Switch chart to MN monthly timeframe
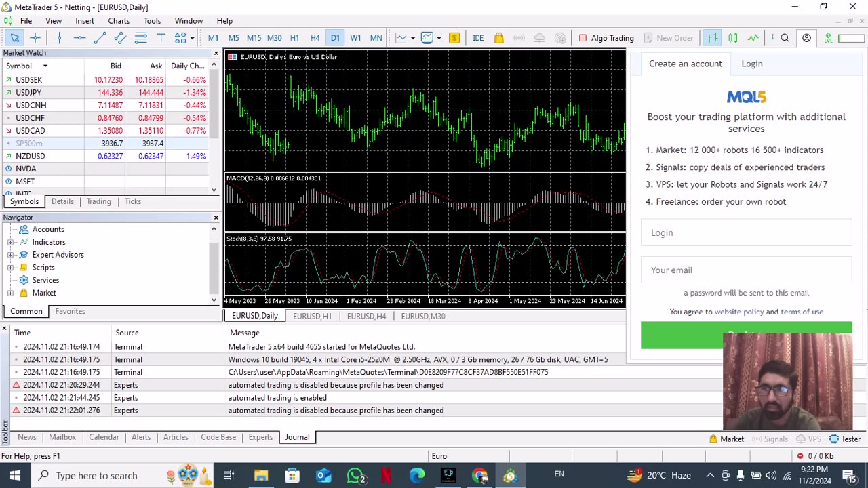The image size is (868, 488). 376,38
